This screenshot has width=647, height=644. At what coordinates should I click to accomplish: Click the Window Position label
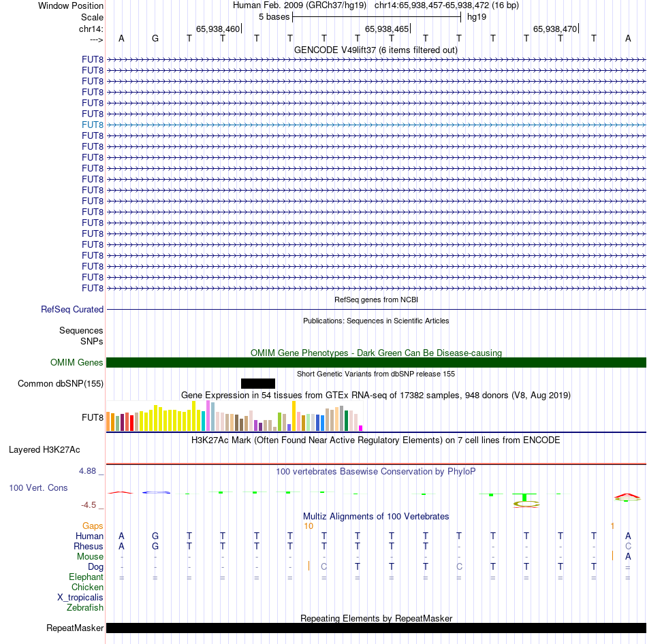(71, 5)
